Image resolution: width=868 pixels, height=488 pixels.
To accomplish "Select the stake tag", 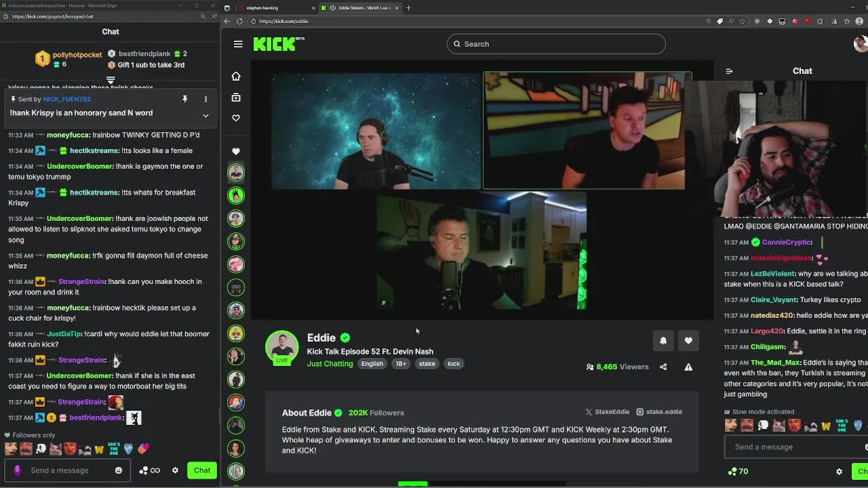I will tap(427, 364).
